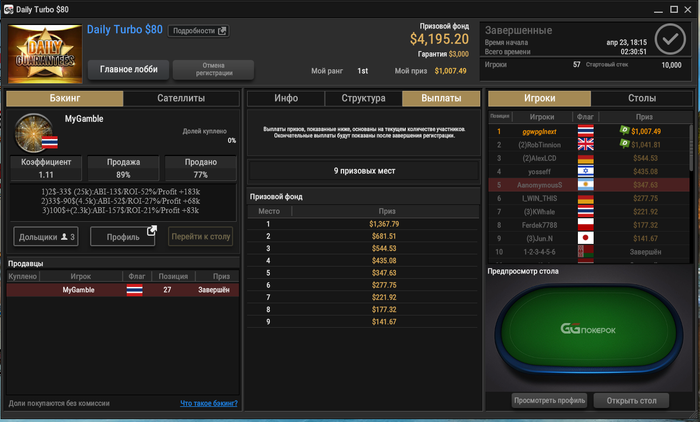Open Дольщики list button
This screenshot has width=700, height=422.
click(x=46, y=237)
